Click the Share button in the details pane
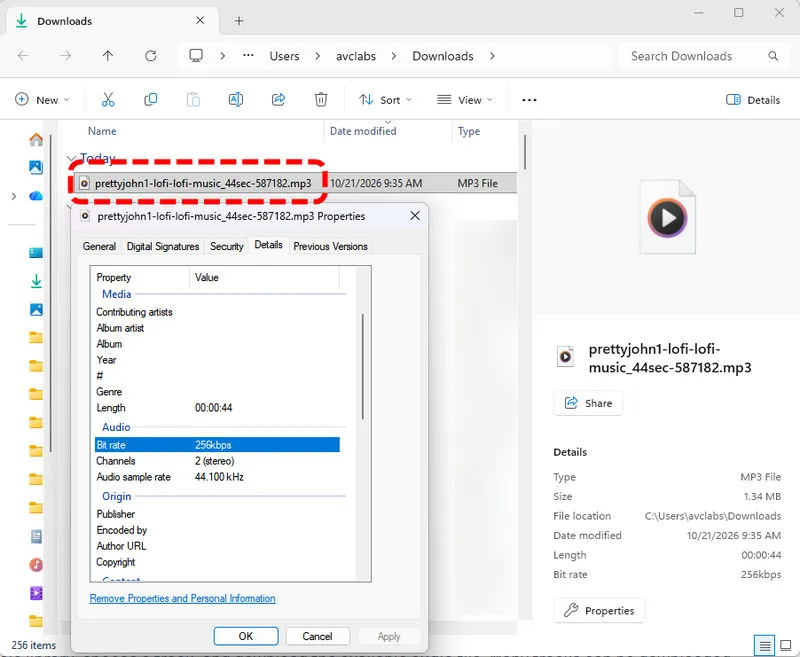 coord(588,403)
